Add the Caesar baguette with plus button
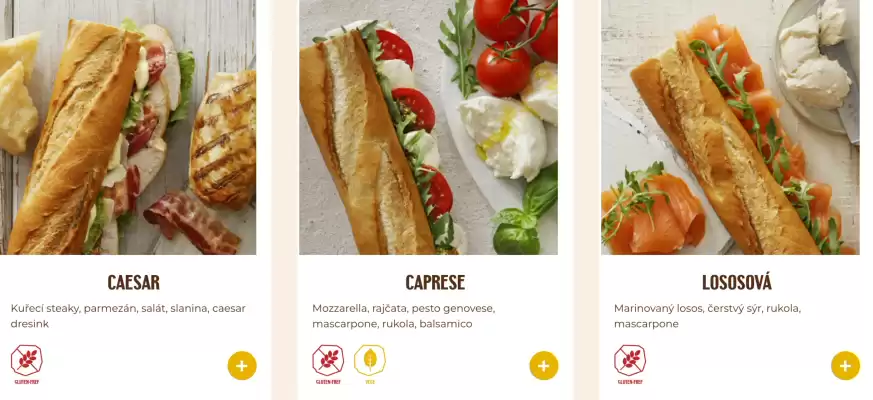The image size is (873, 400). (x=242, y=365)
